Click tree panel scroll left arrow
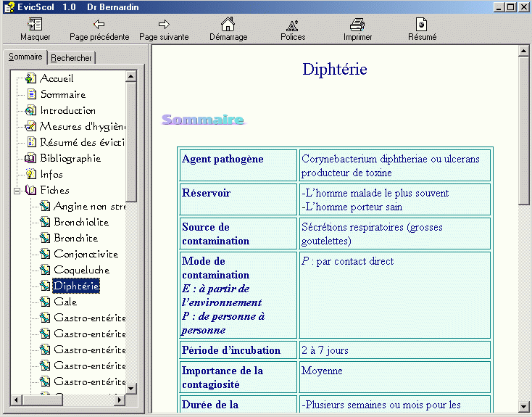The height and width of the screenshot is (417, 532). [x=16, y=400]
